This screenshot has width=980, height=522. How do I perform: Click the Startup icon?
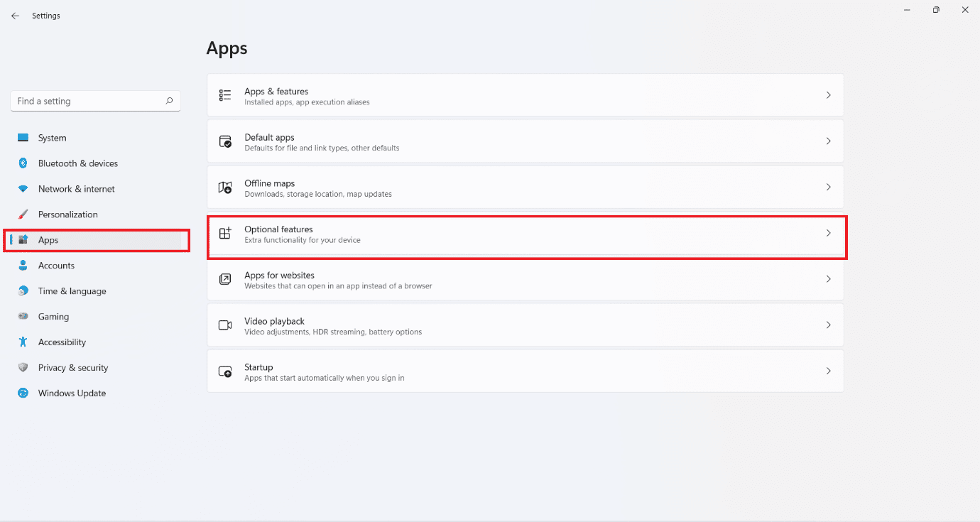pyautogui.click(x=225, y=371)
